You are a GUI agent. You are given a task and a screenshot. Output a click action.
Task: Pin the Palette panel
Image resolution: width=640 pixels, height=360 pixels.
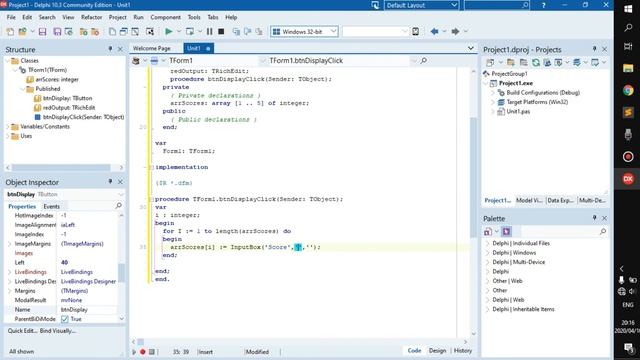pyautogui.click(x=594, y=218)
